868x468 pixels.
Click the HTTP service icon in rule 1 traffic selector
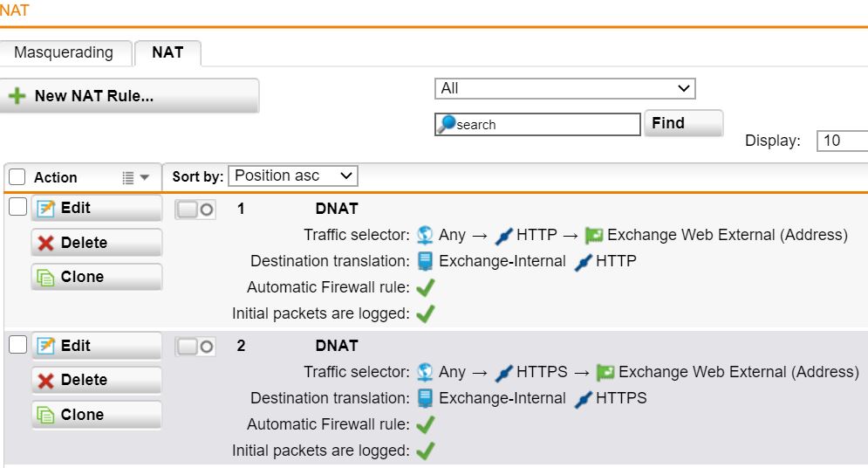503,236
